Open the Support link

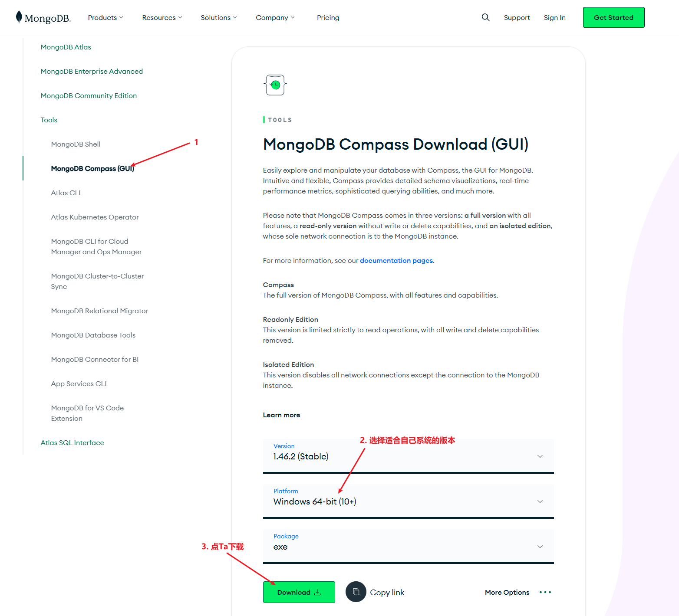point(517,17)
